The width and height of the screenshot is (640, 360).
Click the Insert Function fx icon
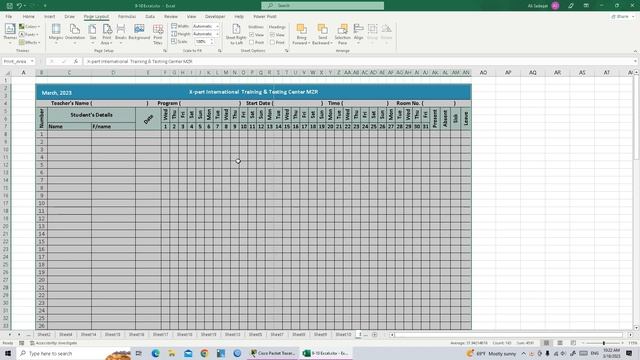point(76,61)
